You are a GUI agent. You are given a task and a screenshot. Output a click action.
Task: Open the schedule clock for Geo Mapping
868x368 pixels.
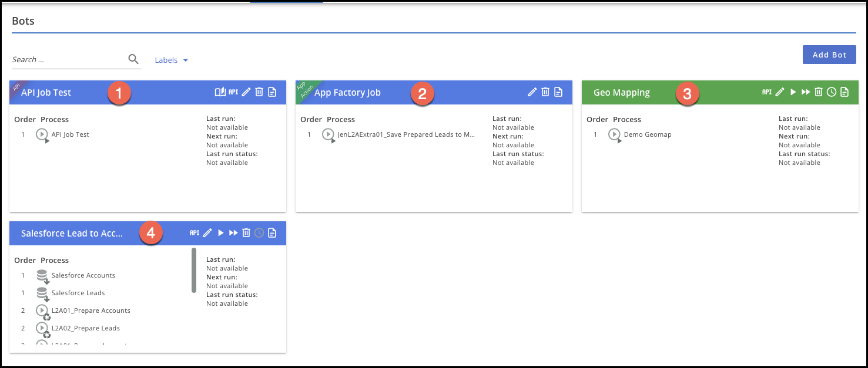tap(832, 92)
